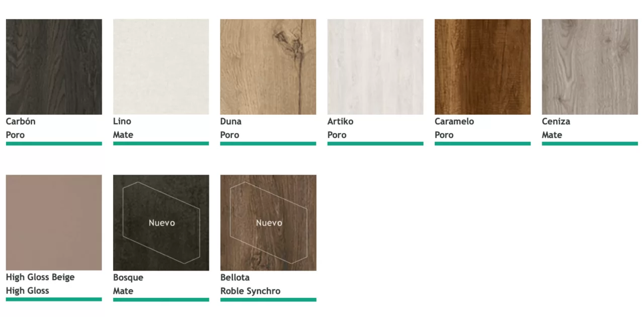Click the Bosque label text
The image size is (644, 317).
pos(128,277)
